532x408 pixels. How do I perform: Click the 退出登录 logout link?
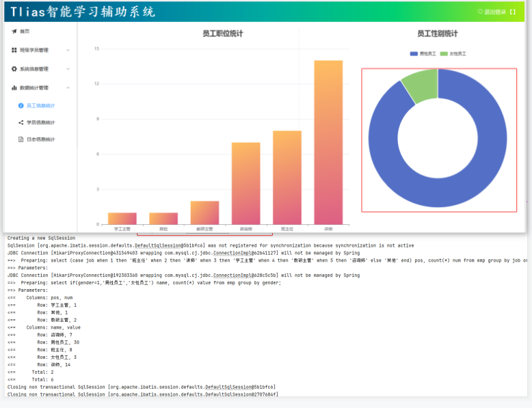[x=495, y=12]
